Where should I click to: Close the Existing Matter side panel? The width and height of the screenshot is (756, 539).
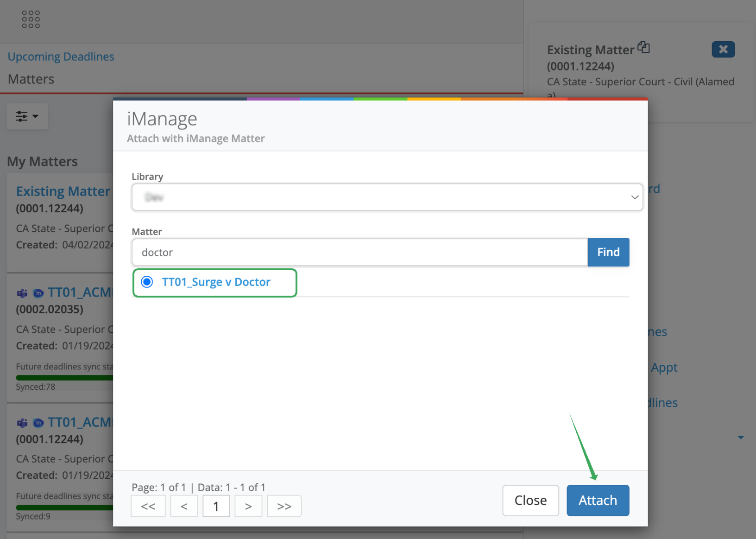[723, 49]
